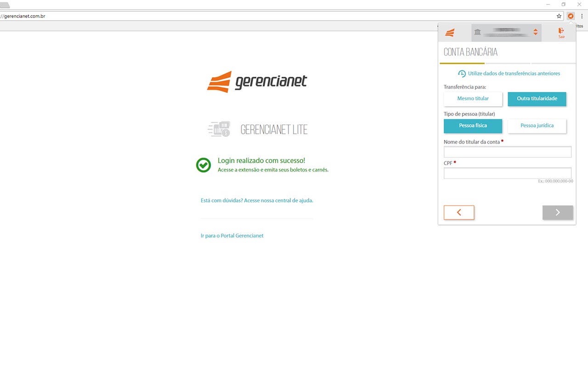
Task: Click the third step indicator tab
Action: point(553,63)
